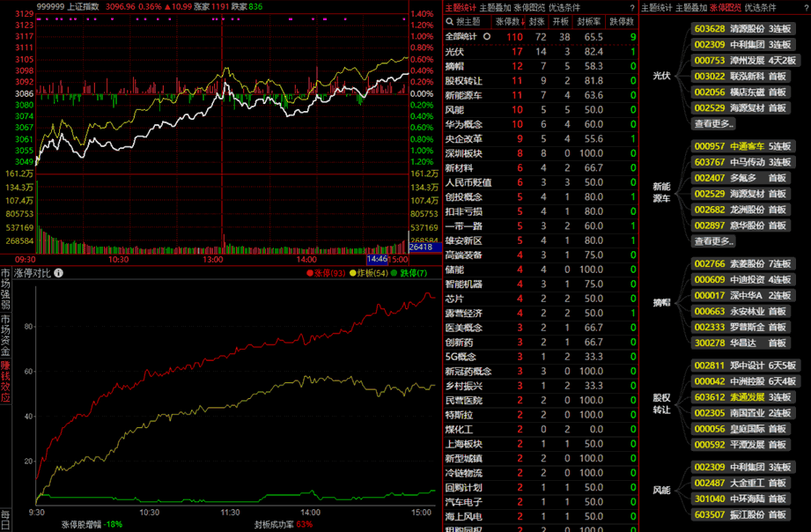This screenshot has width=811, height=532.
Task: Click the 涨停股增幅 -18% readout below the chart
Action: (92, 524)
